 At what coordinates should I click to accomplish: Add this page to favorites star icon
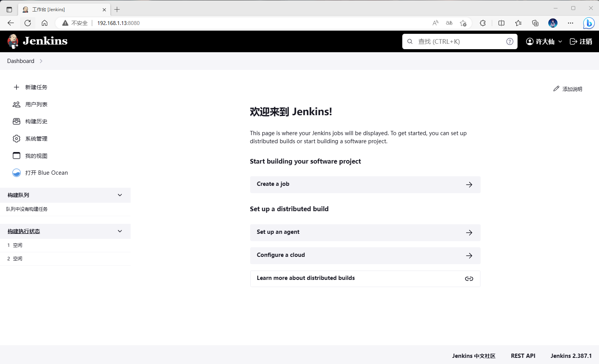point(463,23)
